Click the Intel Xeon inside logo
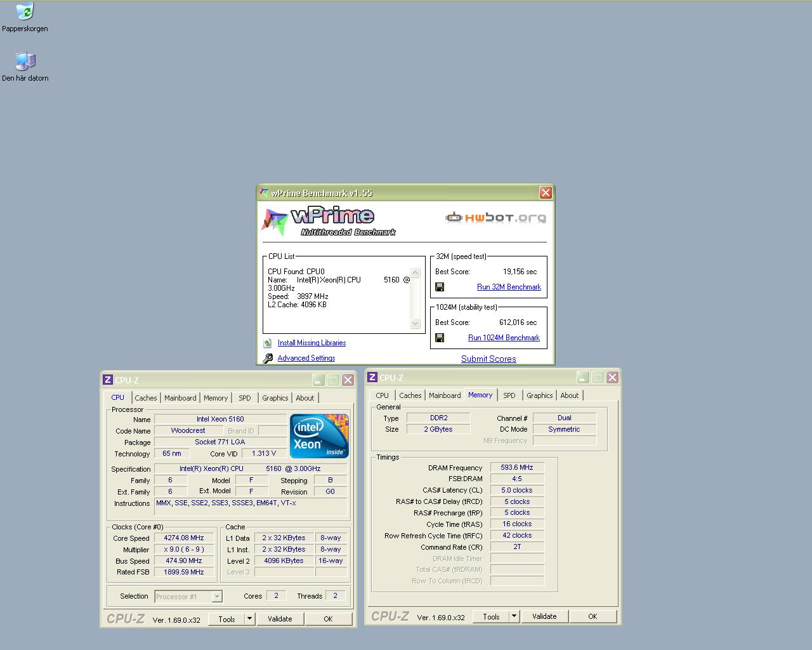 [x=319, y=436]
